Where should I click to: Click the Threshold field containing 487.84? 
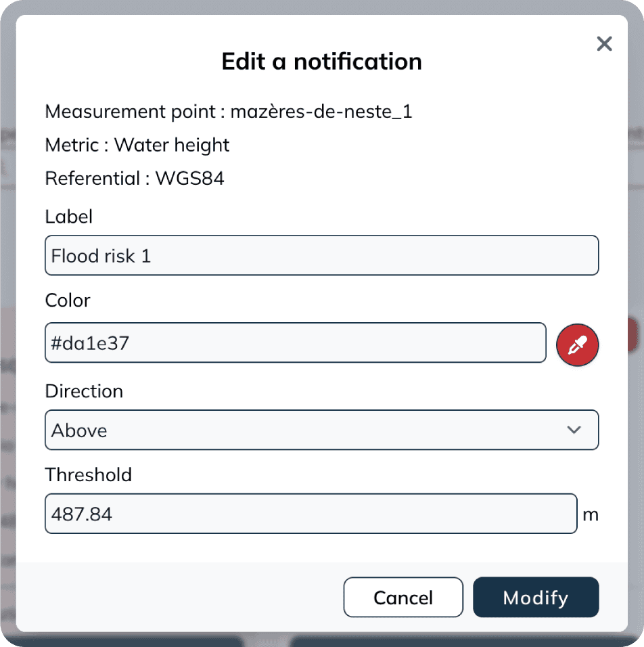[310, 514]
